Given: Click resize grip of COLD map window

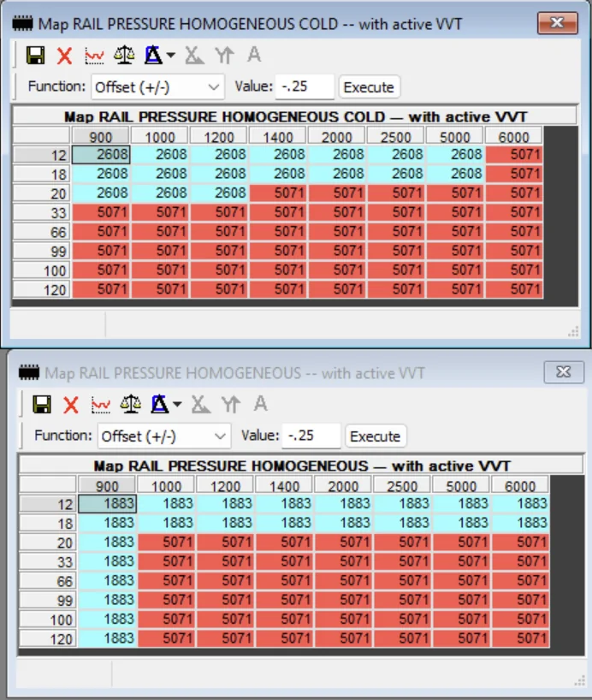Looking at the screenshot, I should tap(573, 332).
